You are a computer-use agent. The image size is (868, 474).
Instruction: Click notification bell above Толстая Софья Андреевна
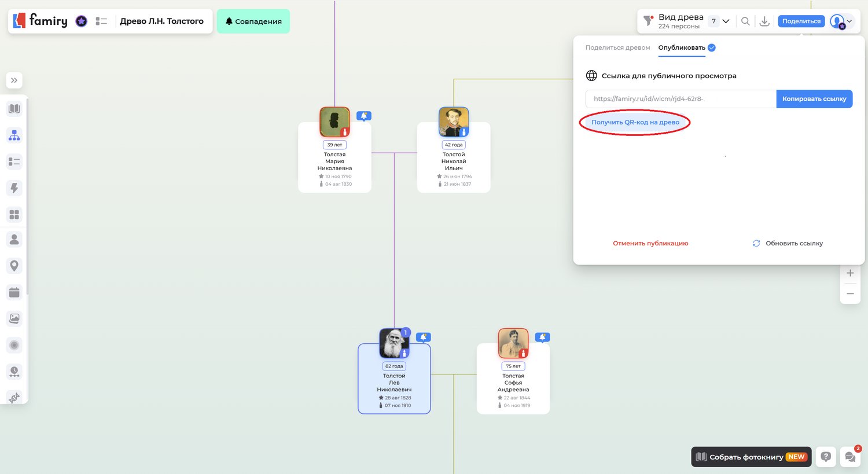(x=542, y=337)
